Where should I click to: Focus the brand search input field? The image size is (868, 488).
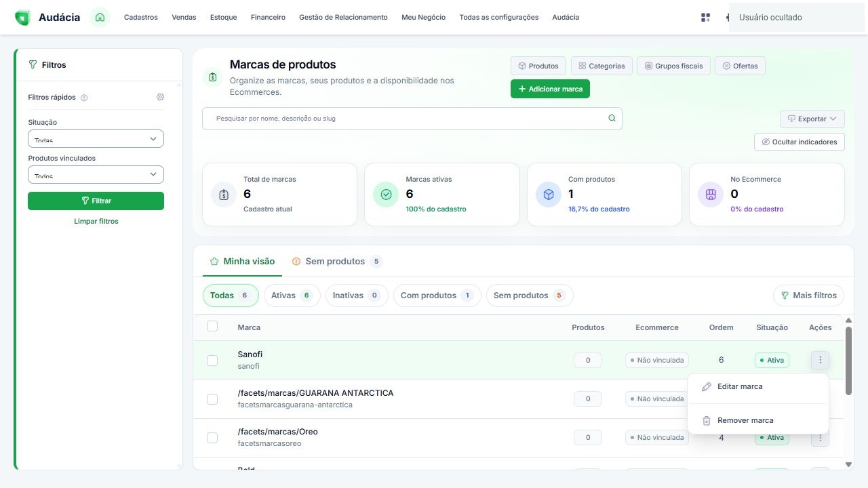412,119
